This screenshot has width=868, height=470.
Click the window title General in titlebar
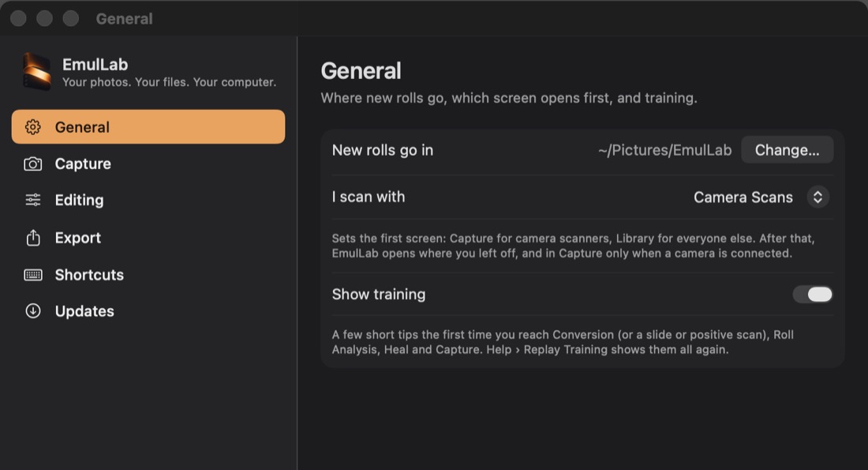click(x=124, y=19)
